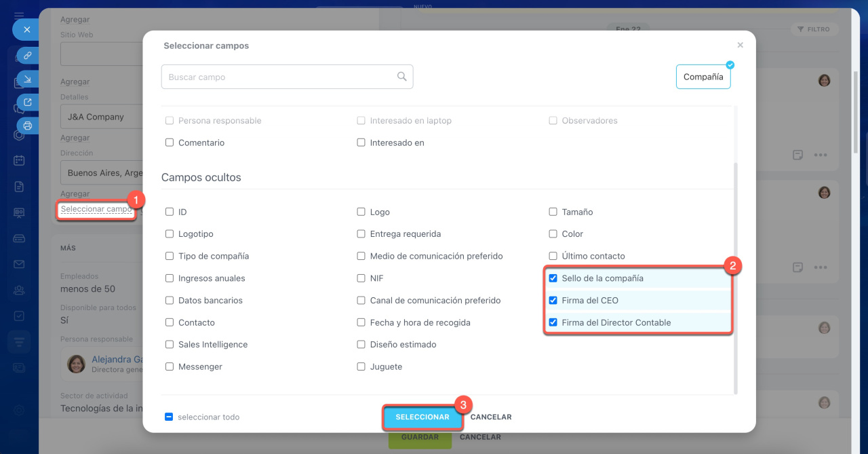Click the mail icon in left sidebar
Image resolution: width=868 pixels, height=454 pixels.
point(19,264)
